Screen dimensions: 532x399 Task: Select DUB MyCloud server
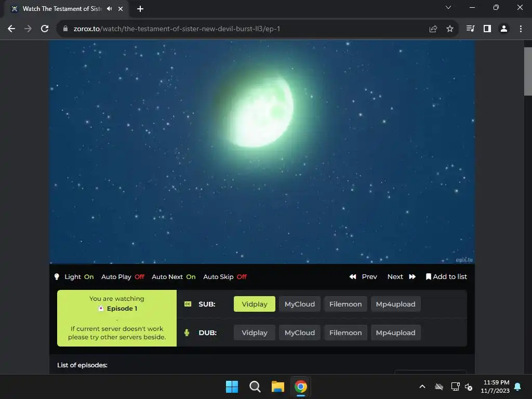pyautogui.click(x=300, y=332)
